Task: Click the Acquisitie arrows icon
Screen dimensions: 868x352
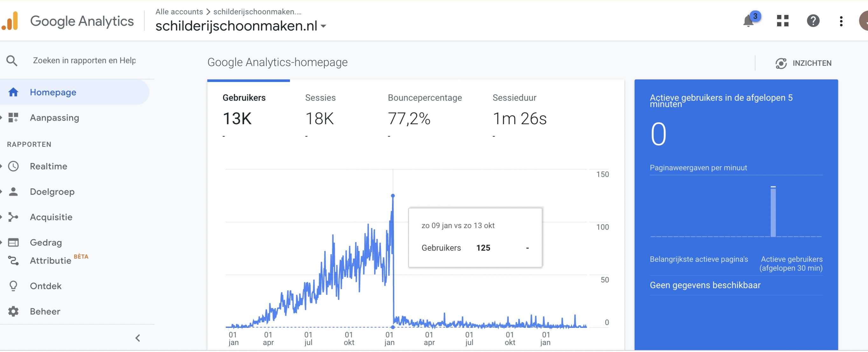Action: pyautogui.click(x=13, y=217)
